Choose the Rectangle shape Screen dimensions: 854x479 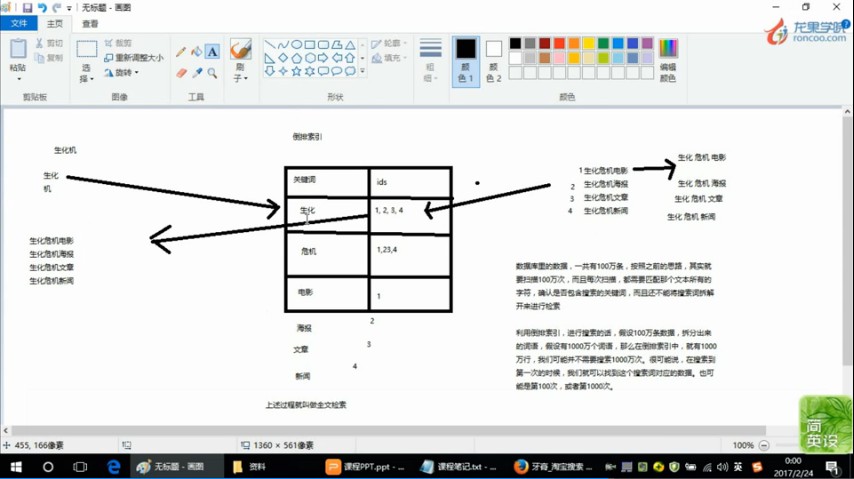[310, 45]
